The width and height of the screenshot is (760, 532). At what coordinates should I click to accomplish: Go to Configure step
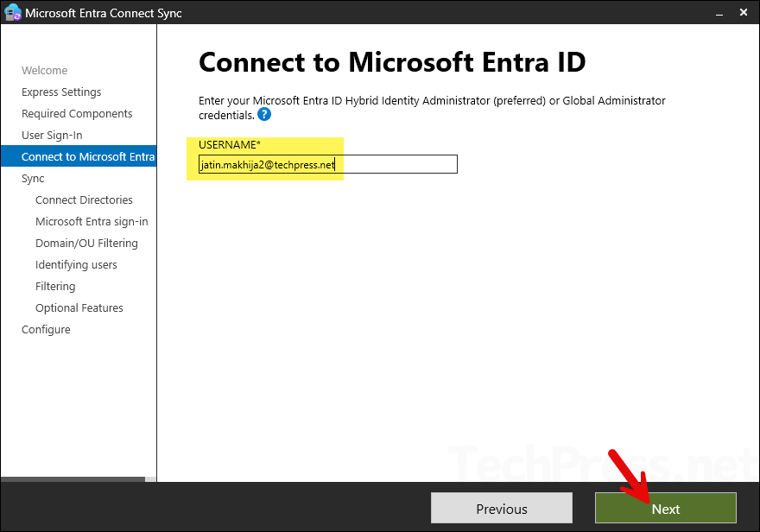point(46,329)
